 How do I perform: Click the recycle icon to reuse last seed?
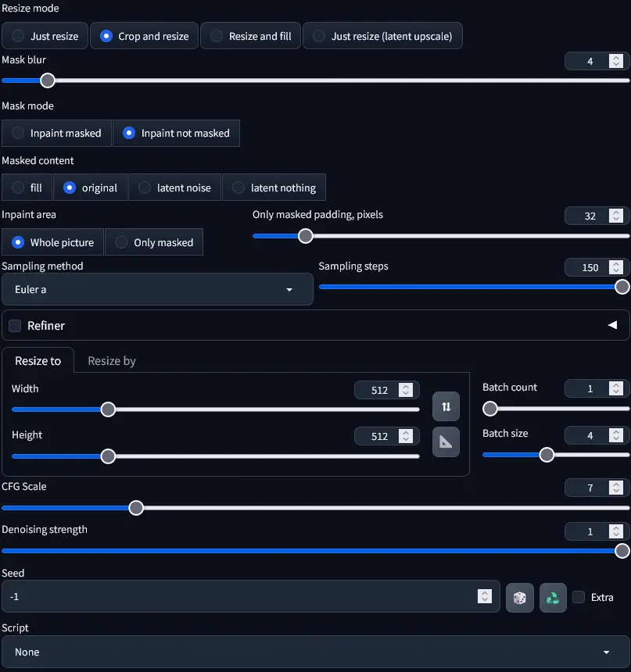click(553, 596)
